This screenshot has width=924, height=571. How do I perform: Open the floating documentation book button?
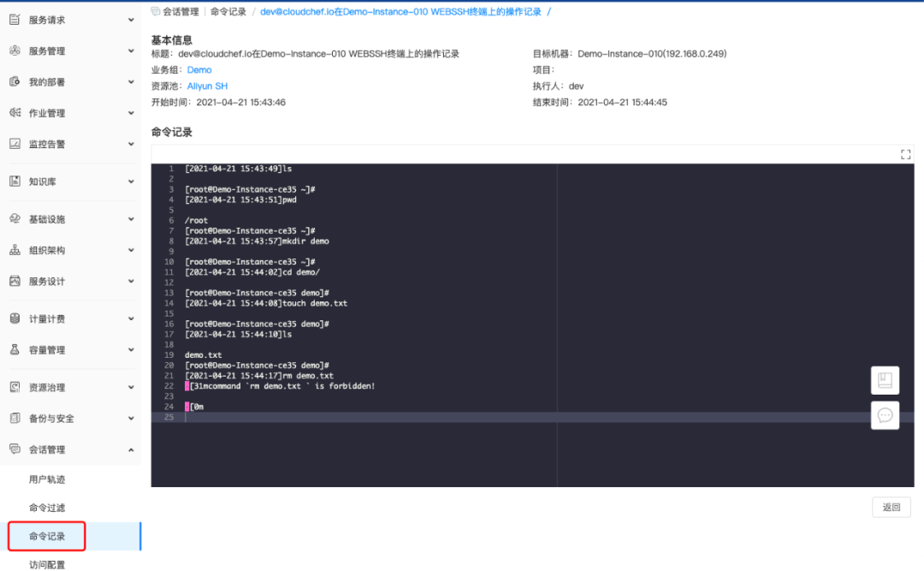[x=885, y=380]
